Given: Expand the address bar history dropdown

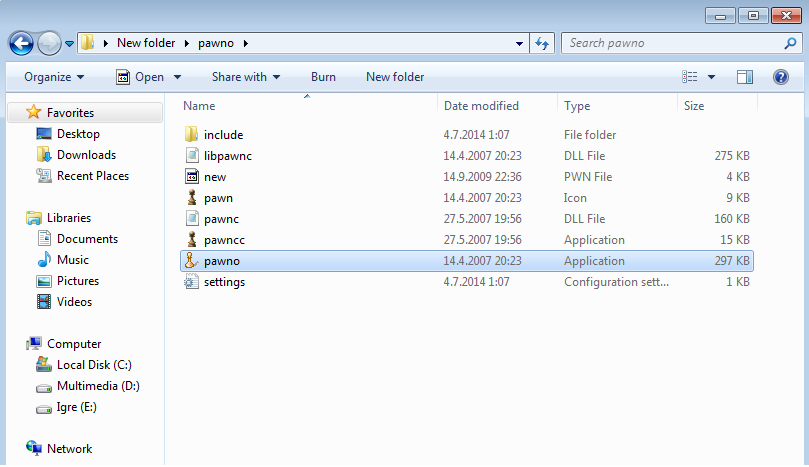Looking at the screenshot, I should (x=519, y=43).
